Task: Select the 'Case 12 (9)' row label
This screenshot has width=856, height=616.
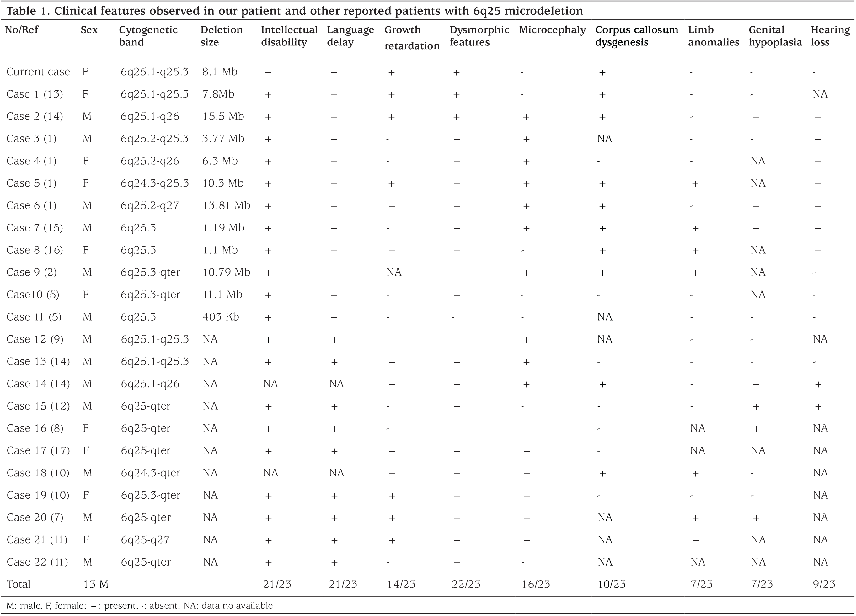Action: pyautogui.click(x=35, y=339)
